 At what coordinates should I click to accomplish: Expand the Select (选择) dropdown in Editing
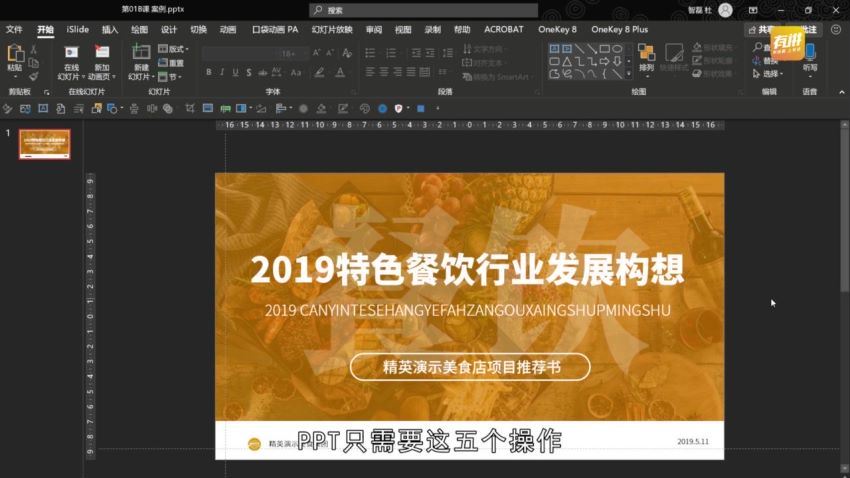coord(770,74)
